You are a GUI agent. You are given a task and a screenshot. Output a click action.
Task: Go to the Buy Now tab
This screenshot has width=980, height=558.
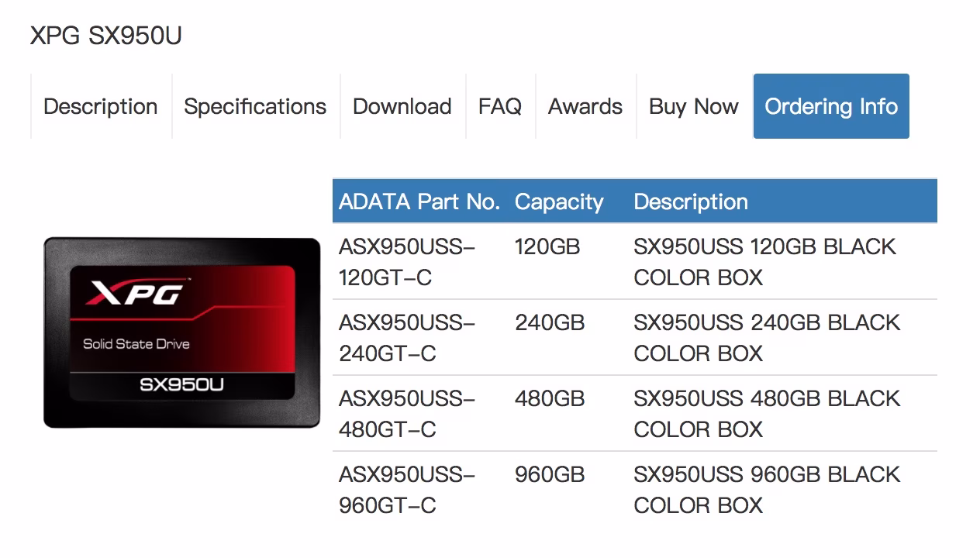tap(694, 106)
